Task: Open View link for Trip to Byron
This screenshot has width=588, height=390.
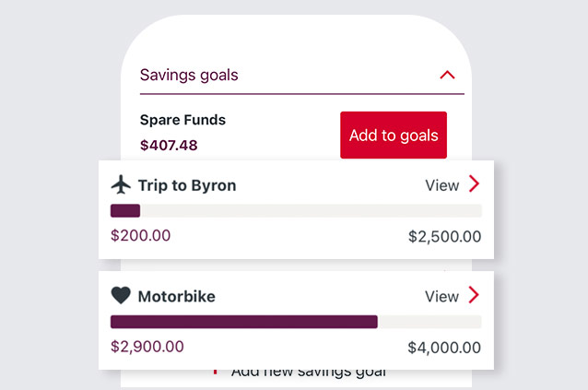Action: tap(441, 185)
